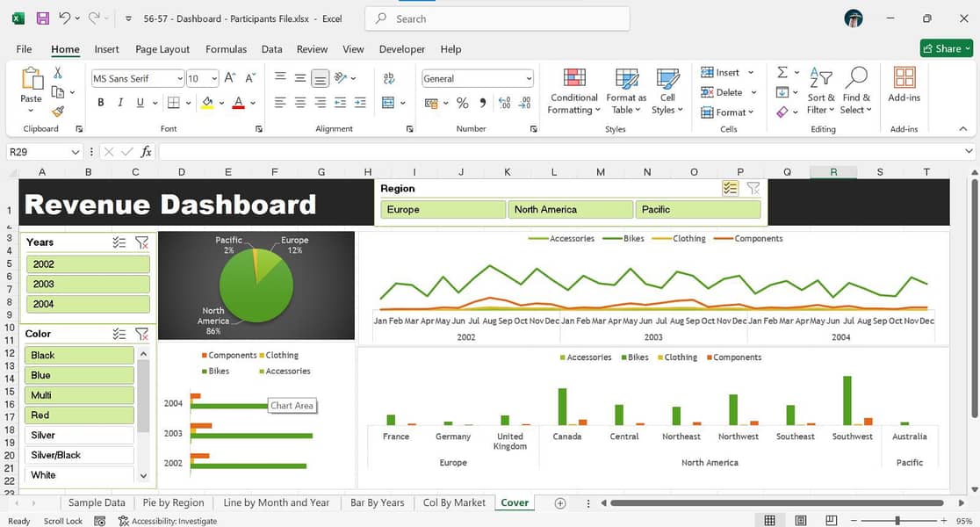Increase decimal places
The image size is (980, 527).
pyautogui.click(x=504, y=103)
